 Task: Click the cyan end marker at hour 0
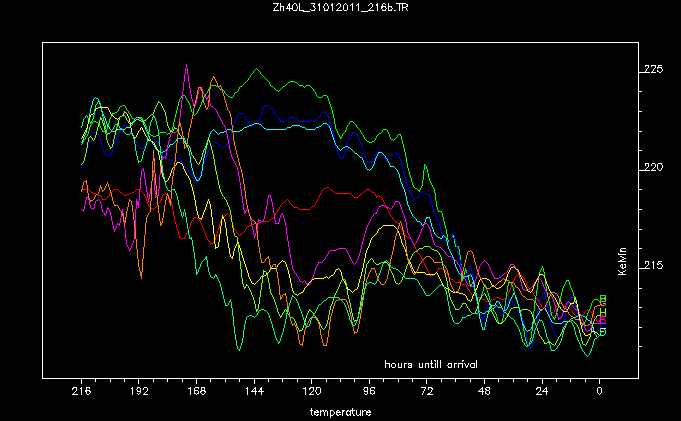tap(603, 332)
